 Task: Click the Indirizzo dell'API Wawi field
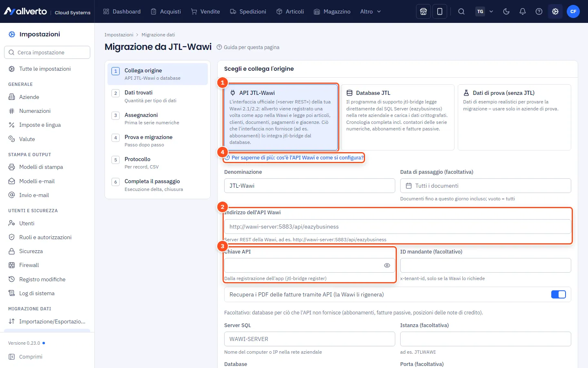(398, 227)
